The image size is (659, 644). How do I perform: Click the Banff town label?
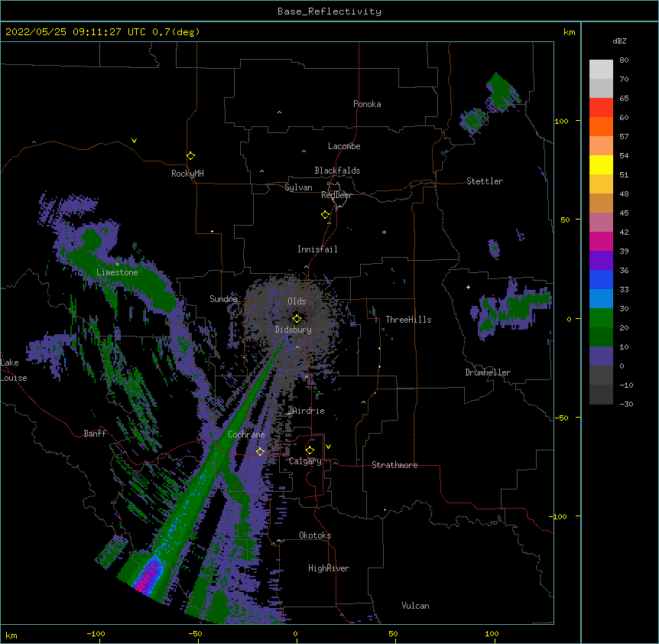95,434
